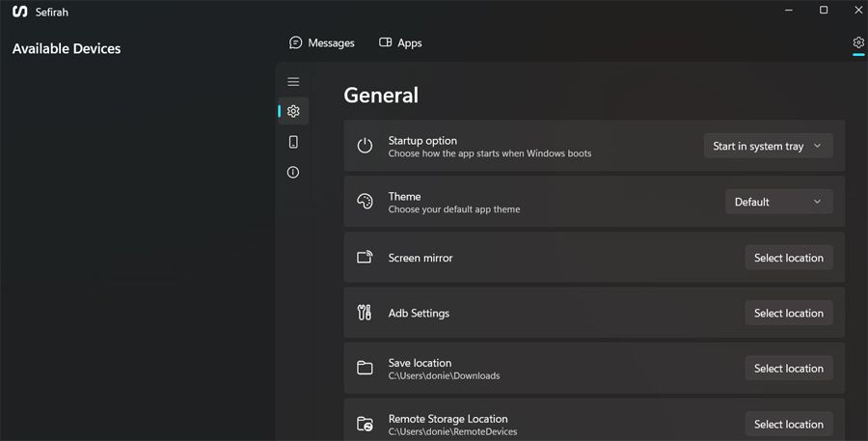Click the Adb Settings tools icon
This screenshot has height=441, width=868.
365,313
